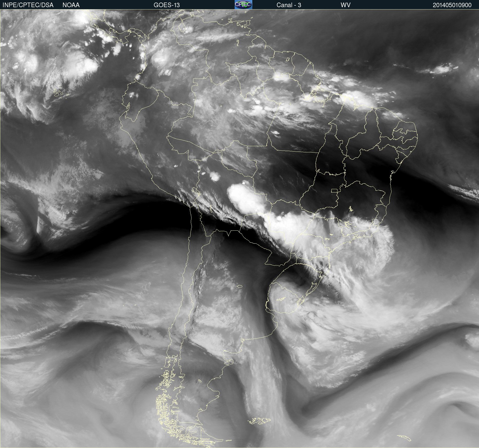Click the 201405010900 timestamp
479x448 pixels.
pyautogui.click(x=452, y=5)
